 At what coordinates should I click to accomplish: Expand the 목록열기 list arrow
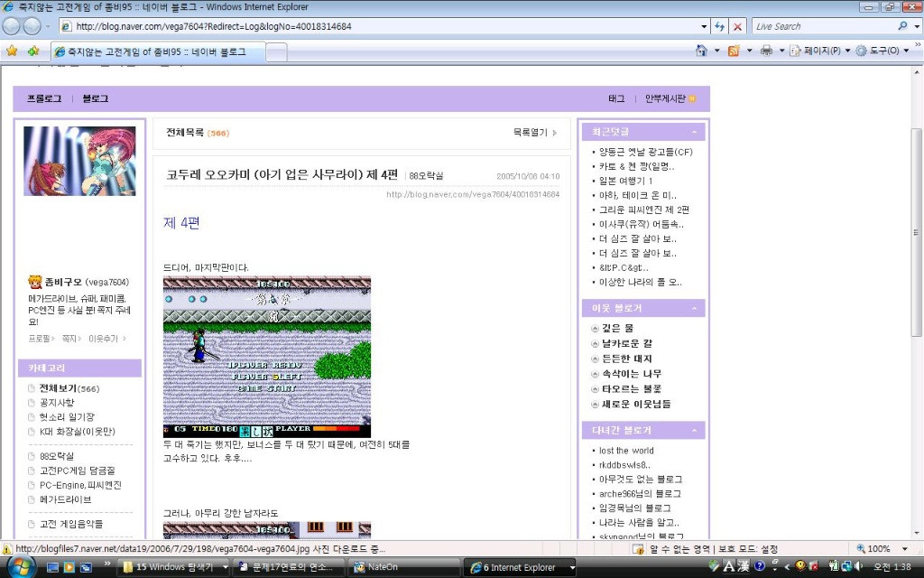tap(555, 133)
